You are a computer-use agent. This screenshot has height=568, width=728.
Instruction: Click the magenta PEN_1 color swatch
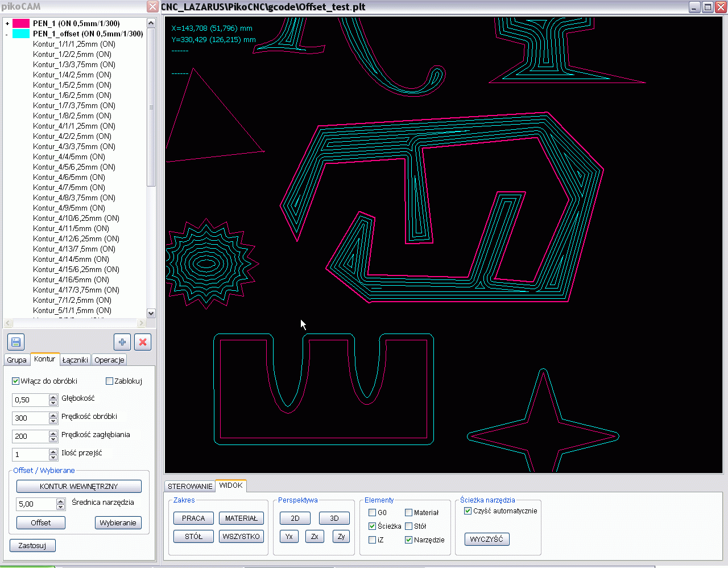[21, 23]
